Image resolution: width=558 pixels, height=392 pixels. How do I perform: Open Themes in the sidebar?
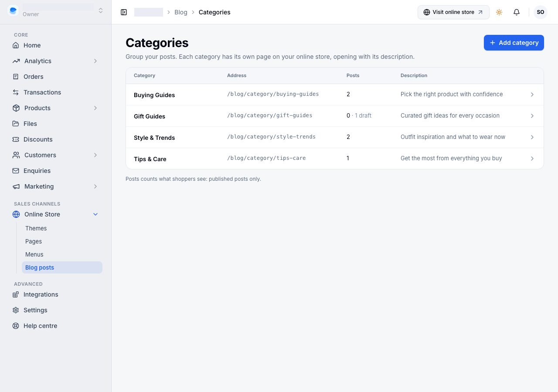62,228
